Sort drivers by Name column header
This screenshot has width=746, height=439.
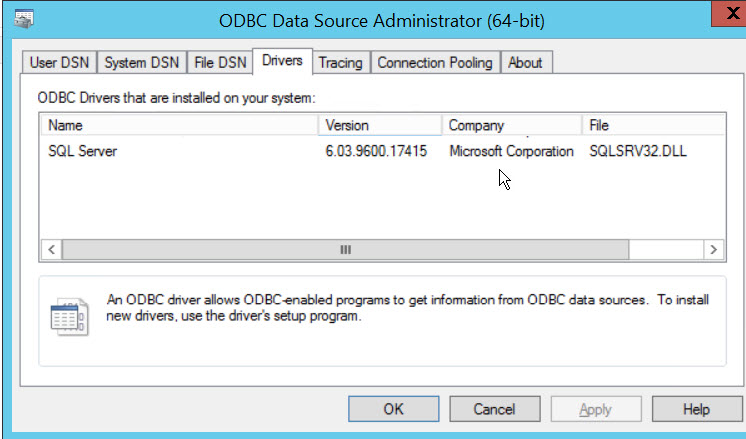178,125
